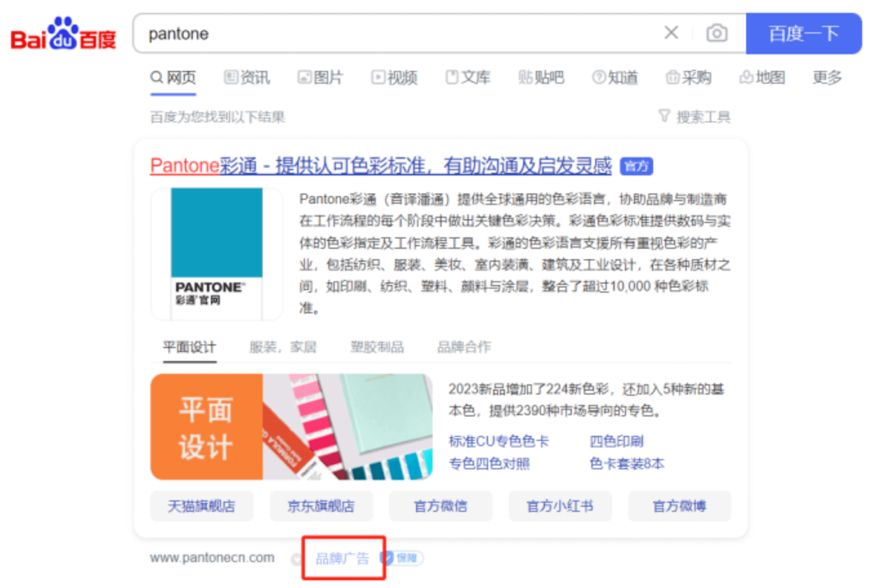Screen dimensions: 877x588
Task: Open the 文库 tab
Action: [468, 78]
